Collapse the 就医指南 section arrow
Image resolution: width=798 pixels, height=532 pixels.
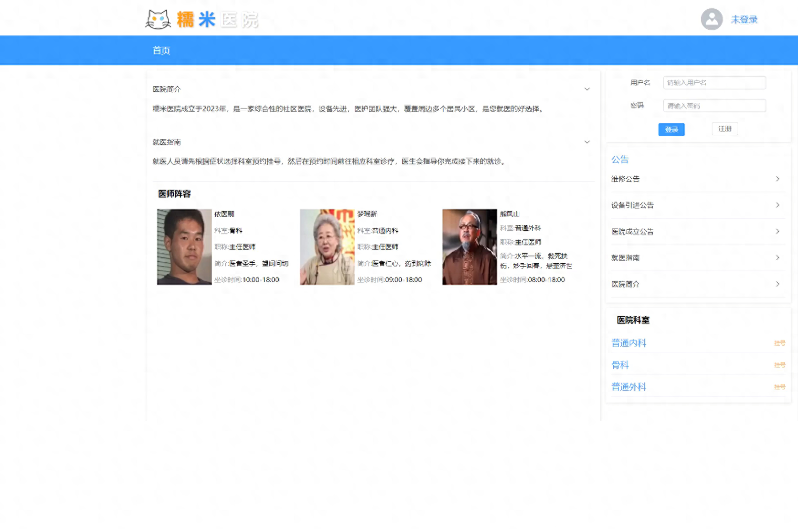pos(587,142)
